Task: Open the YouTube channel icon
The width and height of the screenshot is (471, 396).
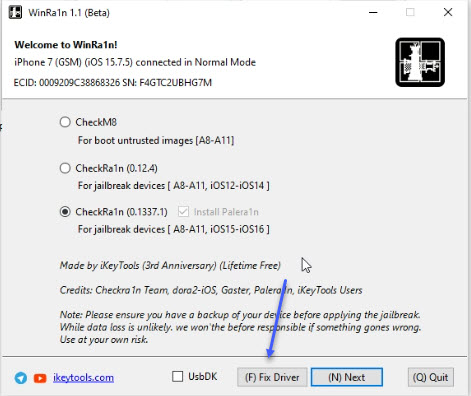Action: (40, 378)
